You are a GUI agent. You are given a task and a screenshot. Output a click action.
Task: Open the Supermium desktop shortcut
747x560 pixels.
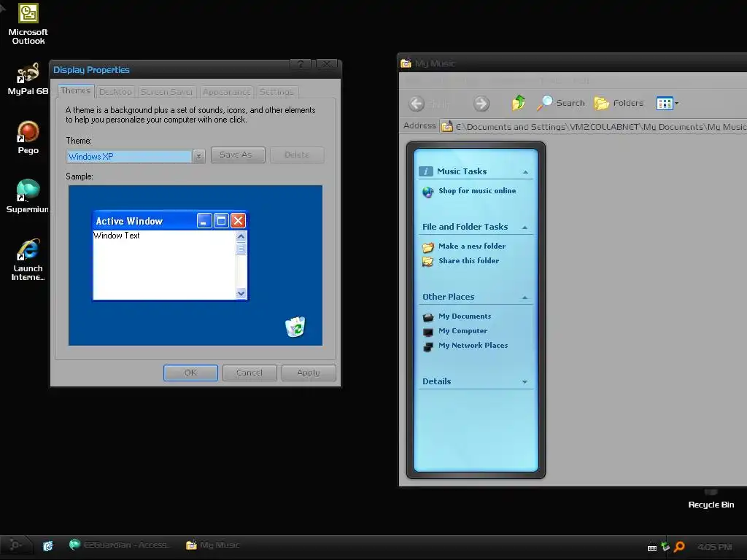pyautogui.click(x=28, y=196)
